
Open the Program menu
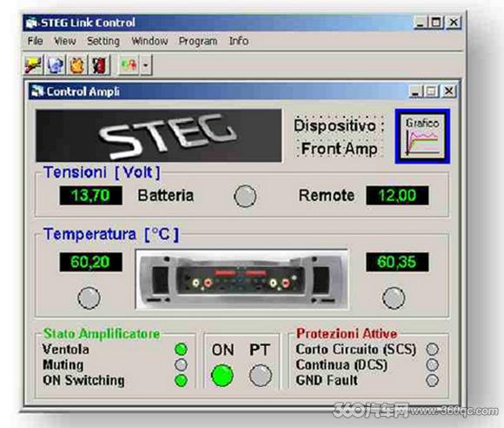(x=198, y=41)
